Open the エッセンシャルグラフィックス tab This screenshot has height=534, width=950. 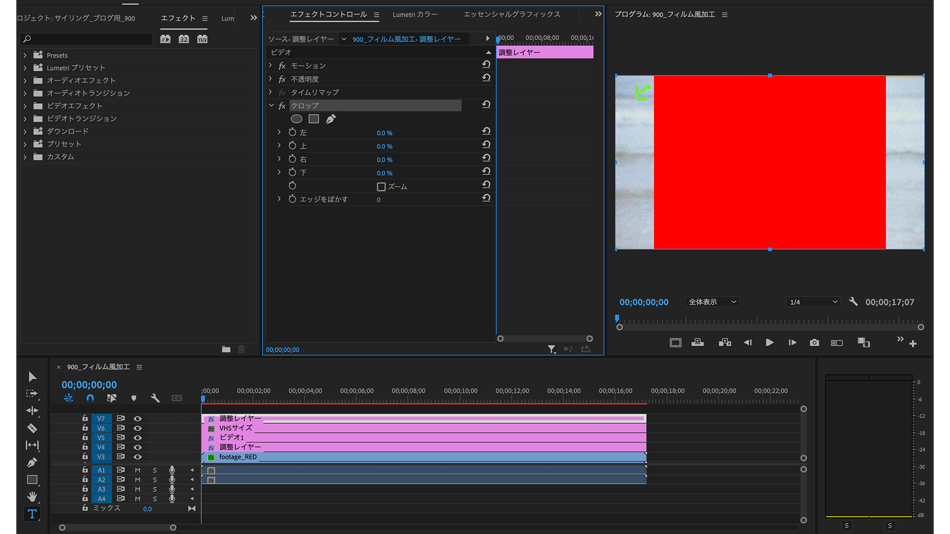point(511,15)
